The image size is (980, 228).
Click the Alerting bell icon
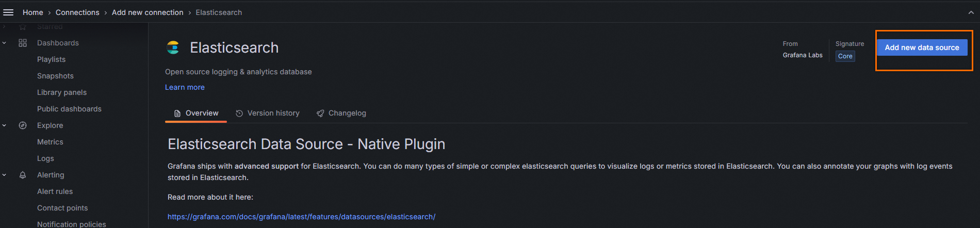(23, 175)
